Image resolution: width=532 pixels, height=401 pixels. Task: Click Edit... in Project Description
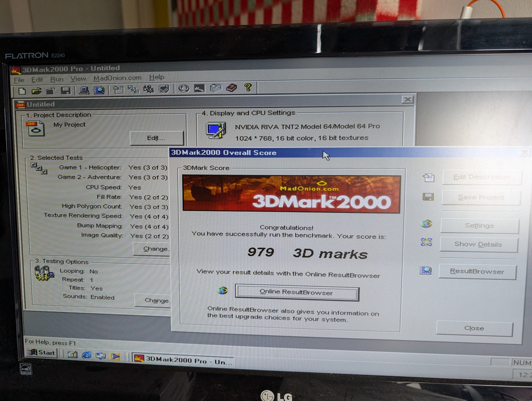(x=157, y=138)
